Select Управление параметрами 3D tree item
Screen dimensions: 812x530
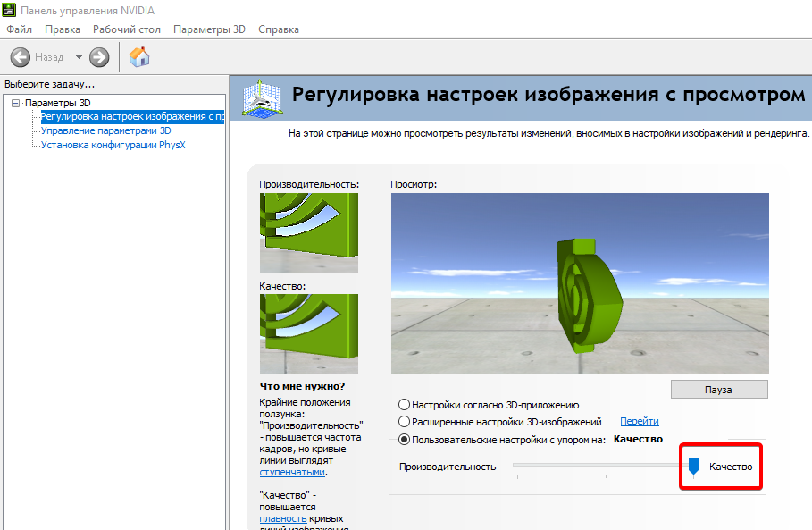pos(105,130)
